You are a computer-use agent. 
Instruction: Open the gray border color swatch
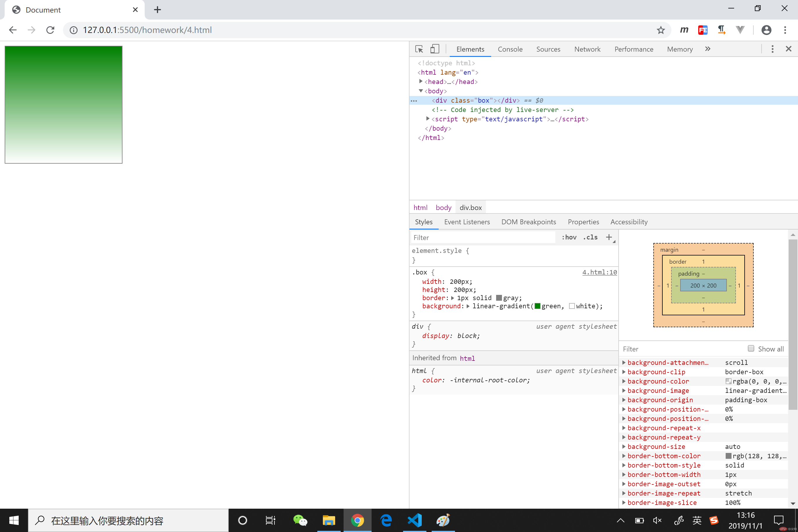[499, 298]
